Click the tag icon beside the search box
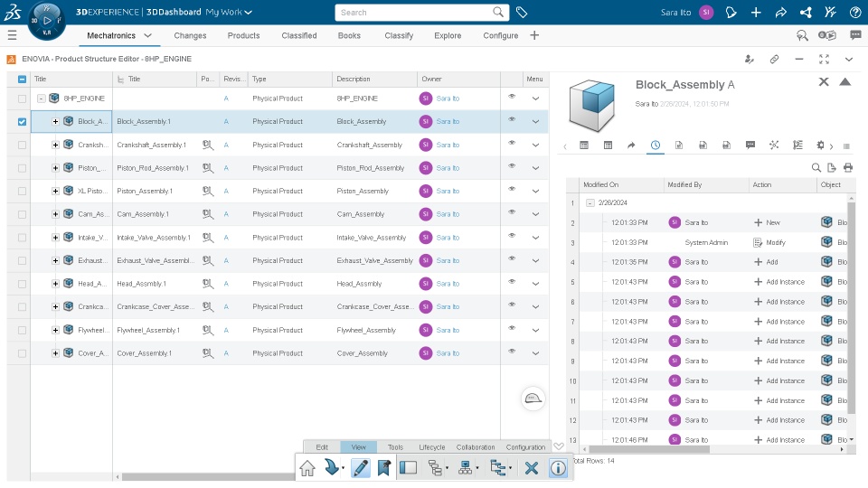The width and height of the screenshot is (868, 488). coord(523,13)
